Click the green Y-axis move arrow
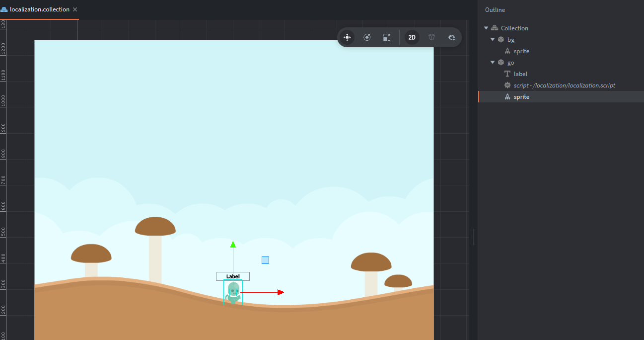The width and height of the screenshot is (644, 340). coord(233,244)
